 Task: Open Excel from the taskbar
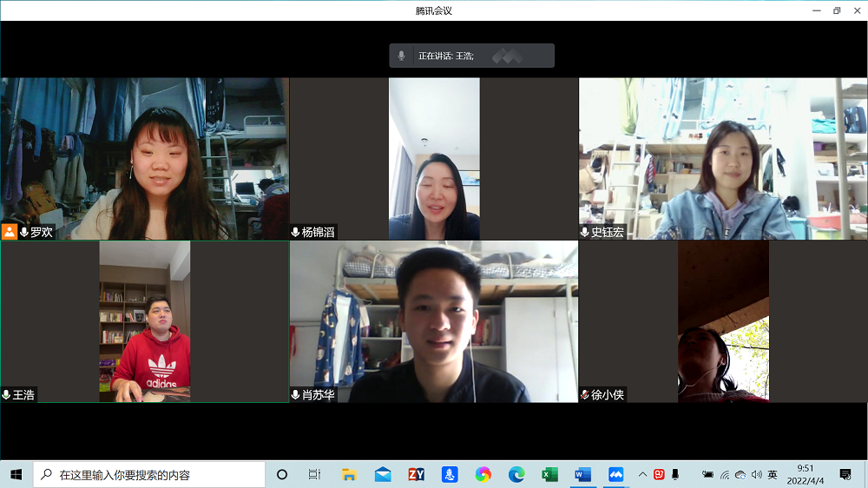pos(549,474)
